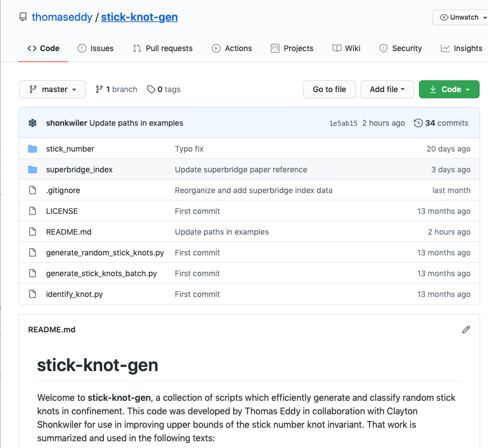The width and height of the screenshot is (488, 448).
Task: Open the .gitignore file
Action: 63,190
